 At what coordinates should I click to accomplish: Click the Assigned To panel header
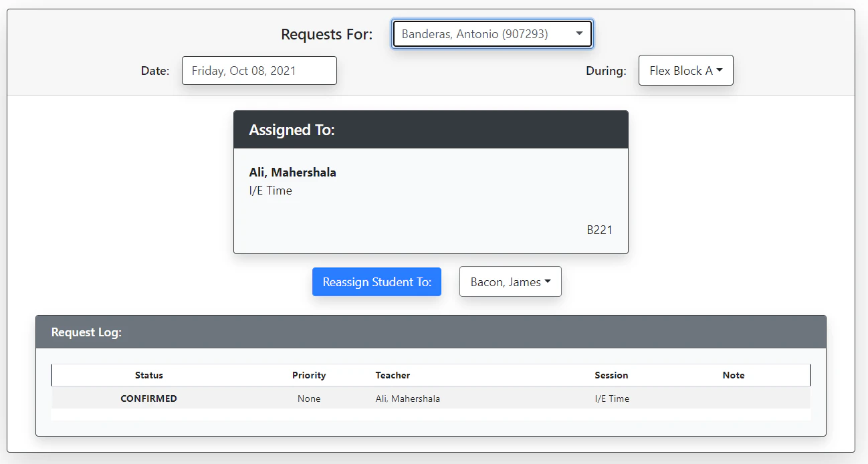(292, 130)
